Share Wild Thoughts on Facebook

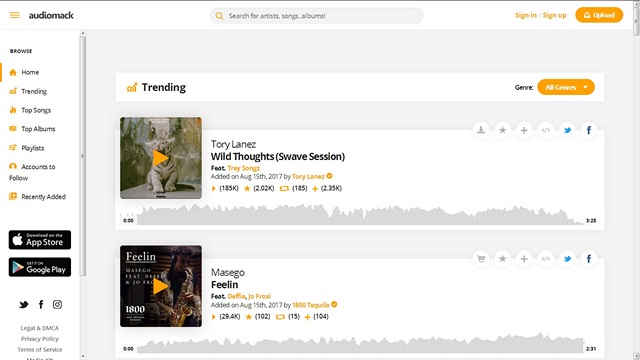coord(589,130)
